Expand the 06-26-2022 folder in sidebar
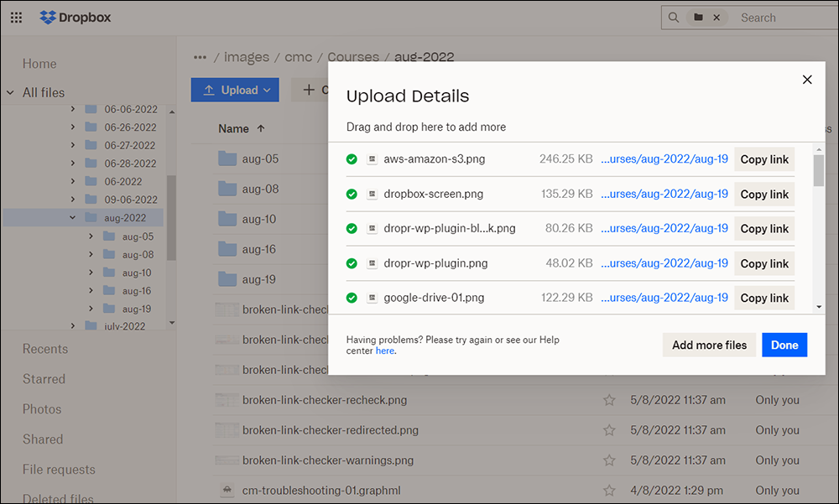 [x=73, y=127]
